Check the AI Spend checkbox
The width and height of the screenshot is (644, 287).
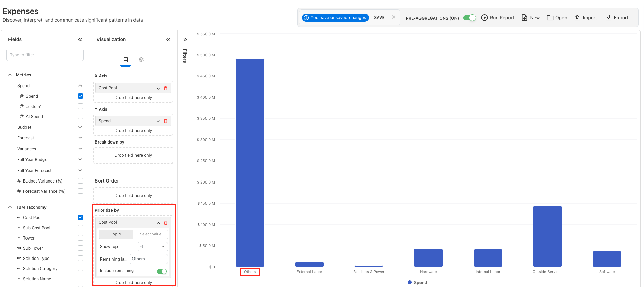[80, 116]
